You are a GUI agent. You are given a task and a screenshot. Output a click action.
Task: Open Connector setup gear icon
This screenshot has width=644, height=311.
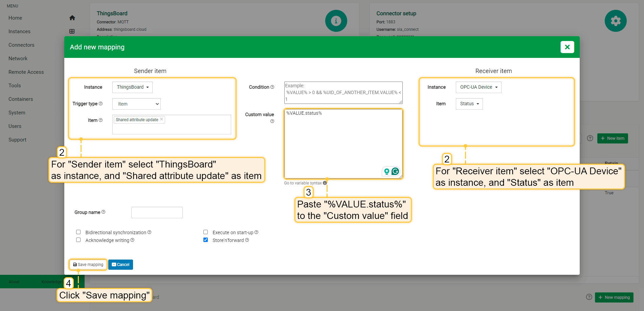pyautogui.click(x=615, y=21)
